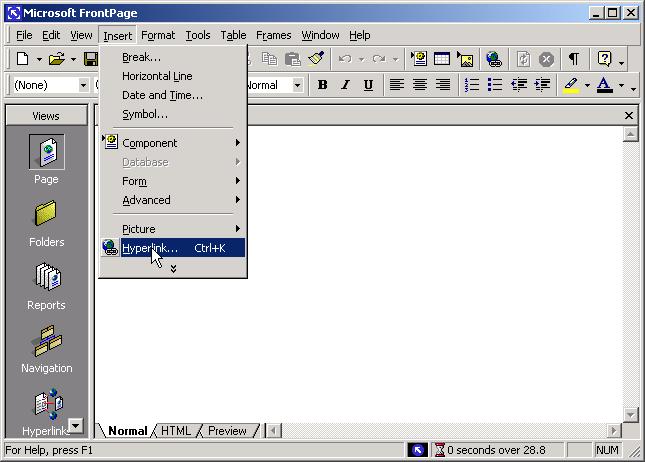
Task: Toggle Underline formatting
Action: coord(369,85)
